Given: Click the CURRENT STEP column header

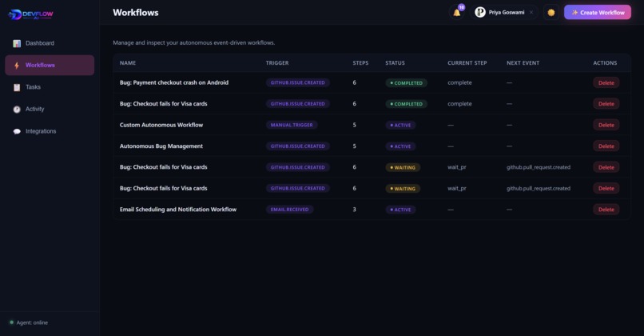Looking at the screenshot, I should (x=467, y=63).
